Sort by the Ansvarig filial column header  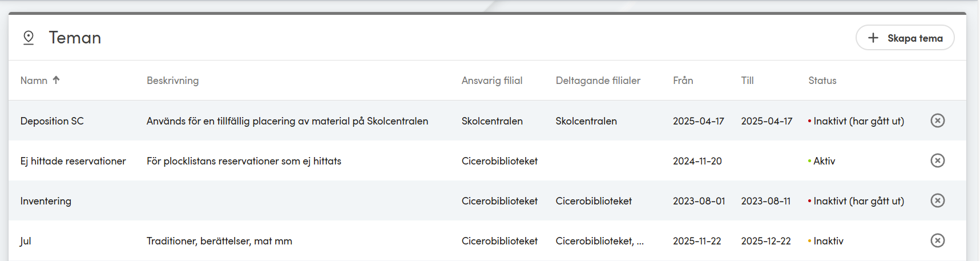(492, 81)
